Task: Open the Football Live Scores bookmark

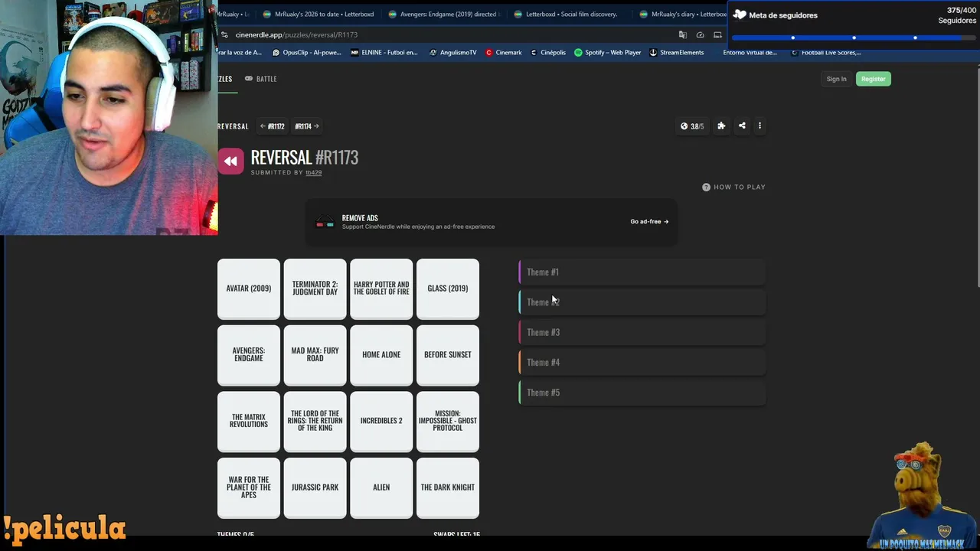Action: [826, 53]
